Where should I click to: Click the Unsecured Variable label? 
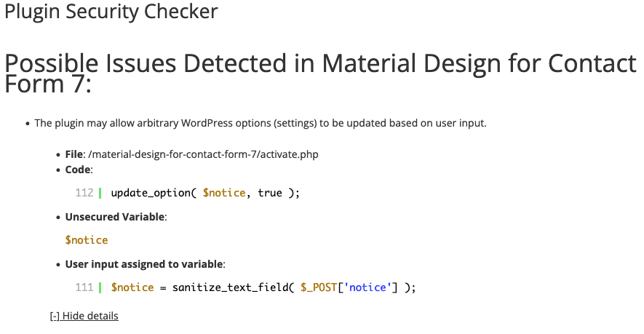[x=115, y=217]
